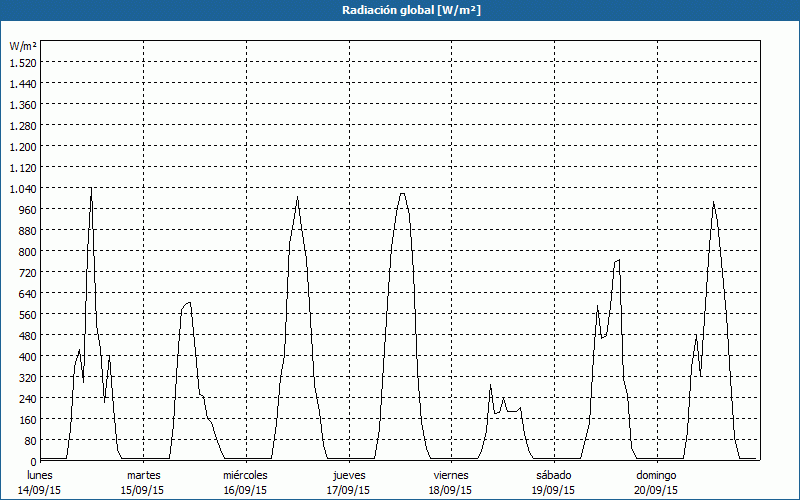Select the sábado day label

pyautogui.click(x=553, y=475)
